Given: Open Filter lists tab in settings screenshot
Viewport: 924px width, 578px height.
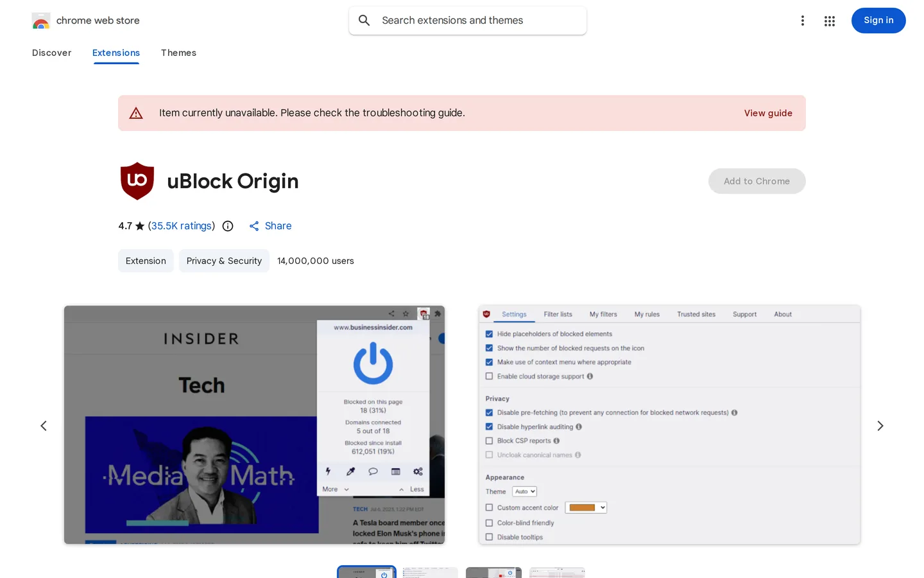Looking at the screenshot, I should point(558,315).
